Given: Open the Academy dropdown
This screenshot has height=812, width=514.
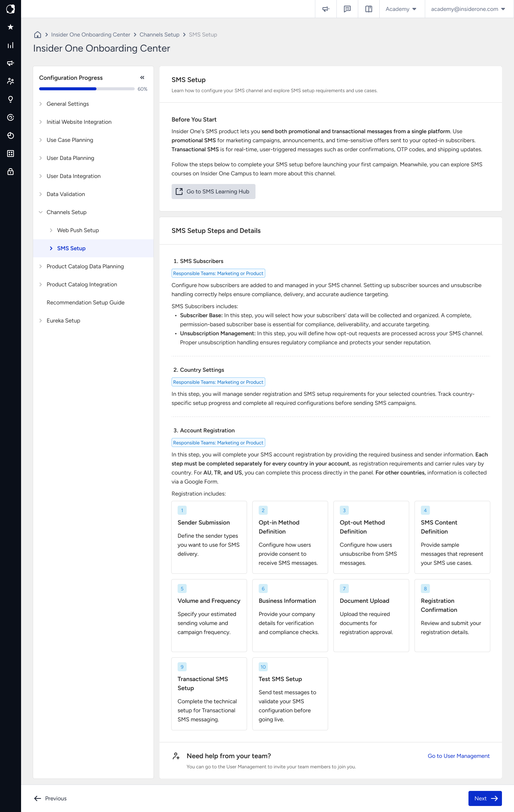Looking at the screenshot, I should pos(401,9).
